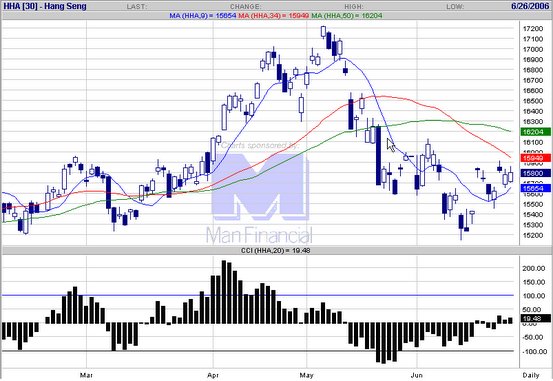Viewport: 553px width, 381px height.
Task: Click the 'HHA [30] - Hang Seng' chart title
Action: point(45,6)
